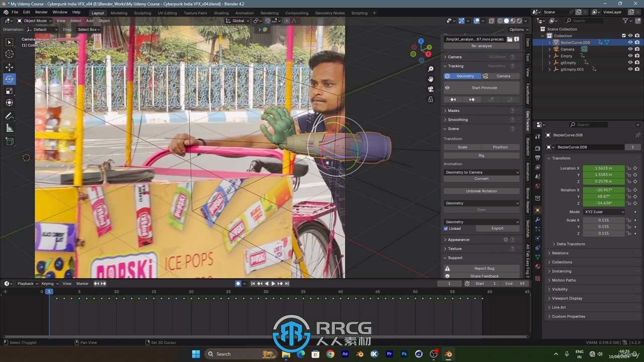The image size is (644, 362).
Task: Select the Scale tool
Action: pos(9,91)
